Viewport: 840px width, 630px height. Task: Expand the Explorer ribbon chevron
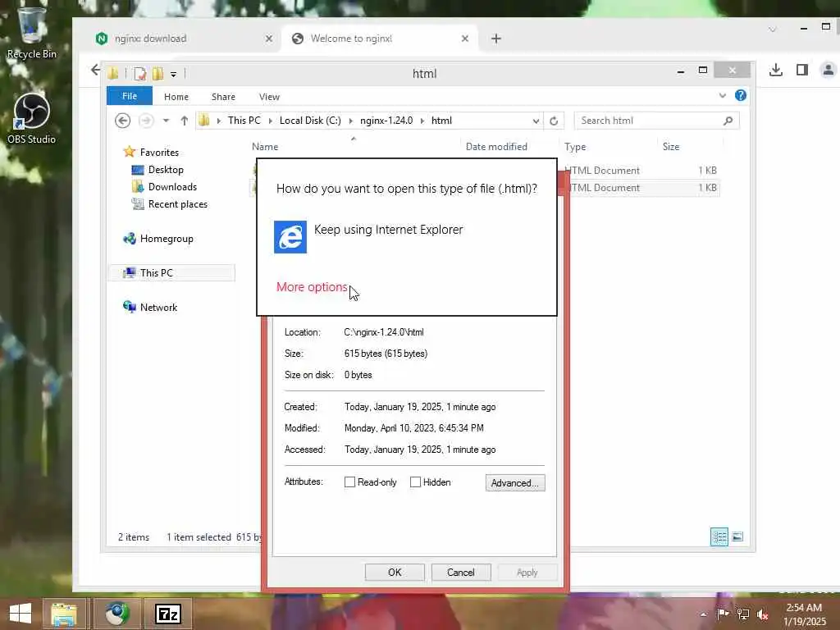click(x=722, y=95)
